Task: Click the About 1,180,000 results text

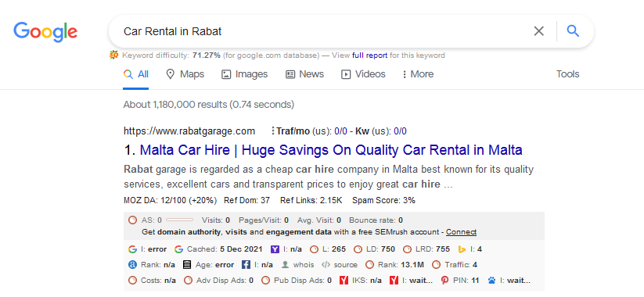Action: [209, 105]
